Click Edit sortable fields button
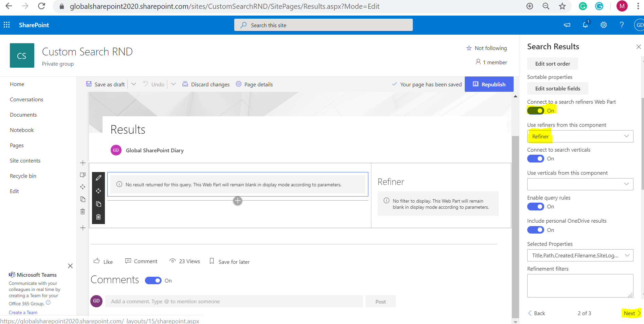Screen dimensions: 644x324 point(558,88)
